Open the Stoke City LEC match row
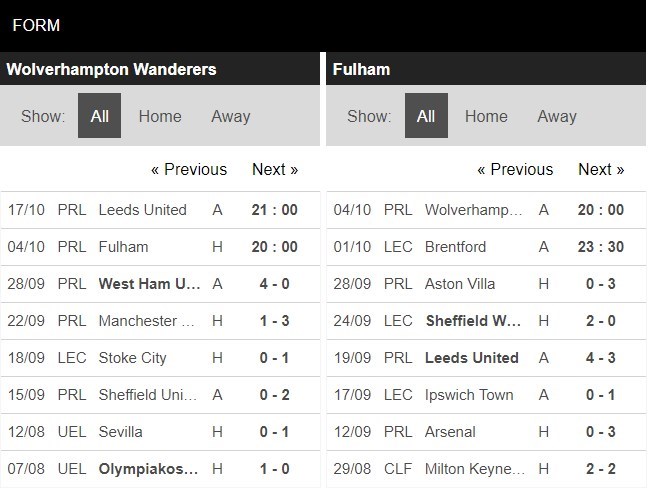 [132, 358]
